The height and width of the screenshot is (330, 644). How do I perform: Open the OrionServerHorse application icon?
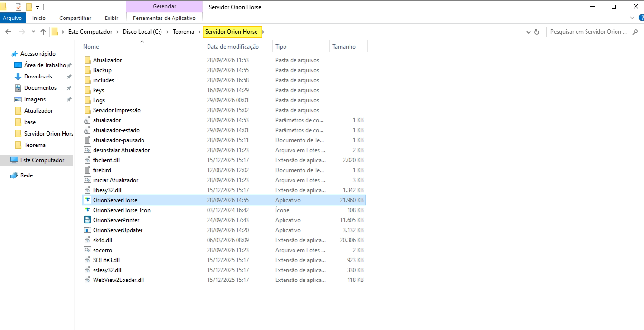[87, 200]
